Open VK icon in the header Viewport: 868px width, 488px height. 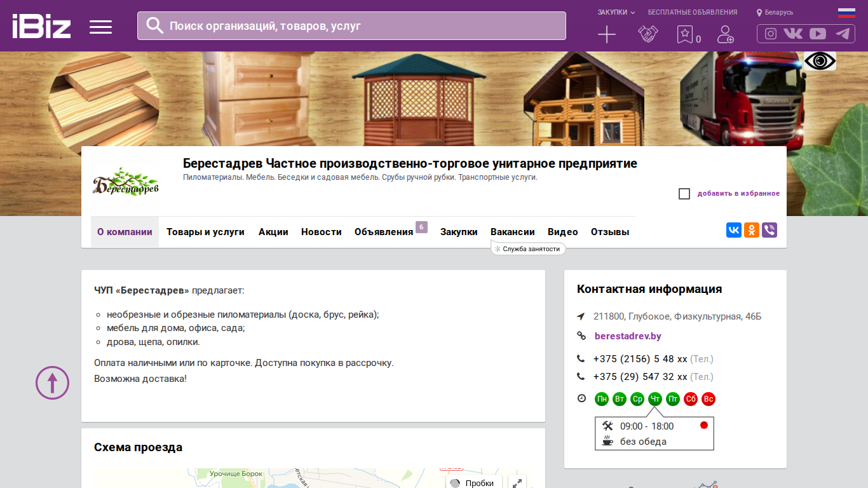click(x=793, y=34)
